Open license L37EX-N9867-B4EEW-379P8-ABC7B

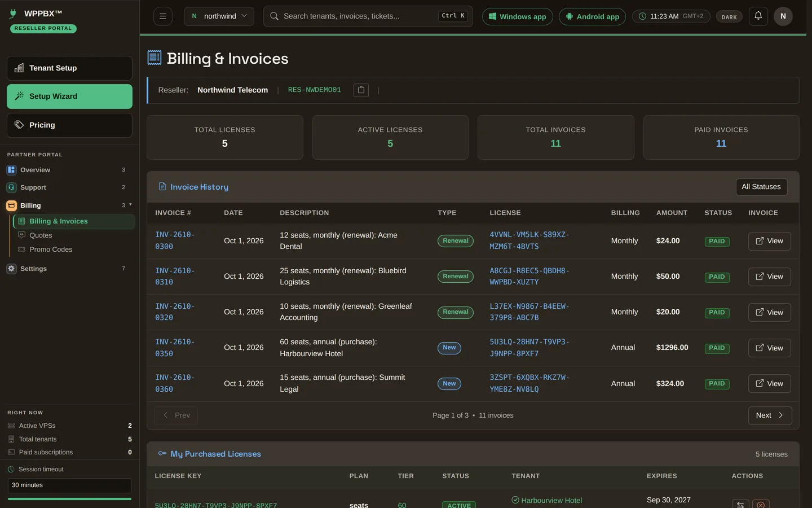point(529,312)
